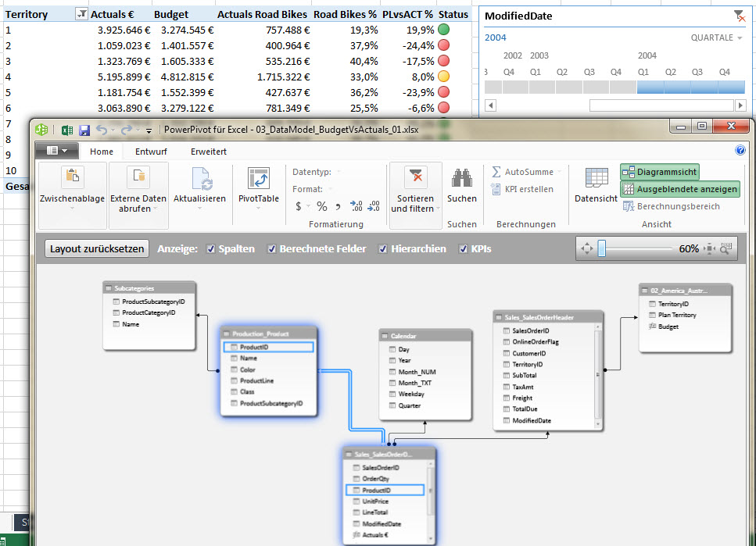The height and width of the screenshot is (546, 756).
Task: Open the Erweitert ribbon tab
Action: [x=208, y=152]
